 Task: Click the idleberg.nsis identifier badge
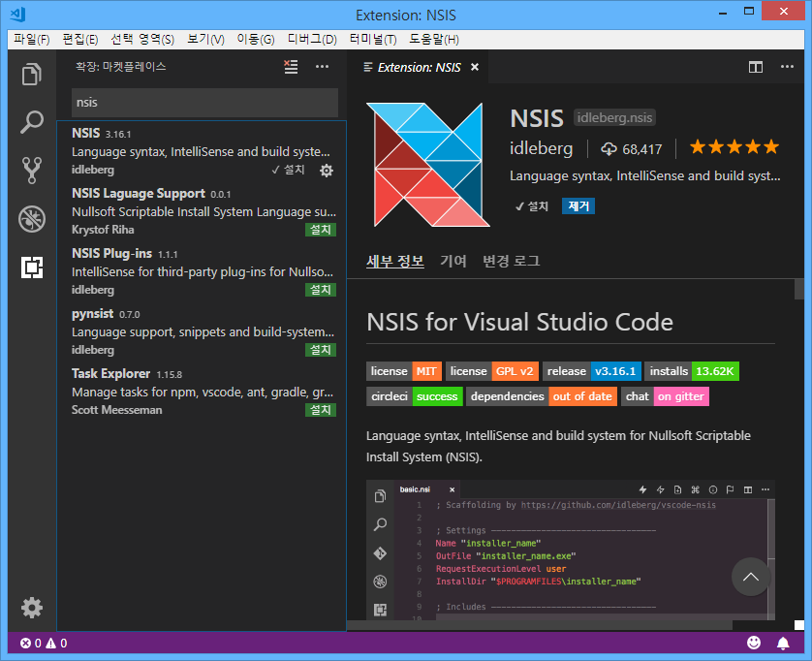pos(614,117)
